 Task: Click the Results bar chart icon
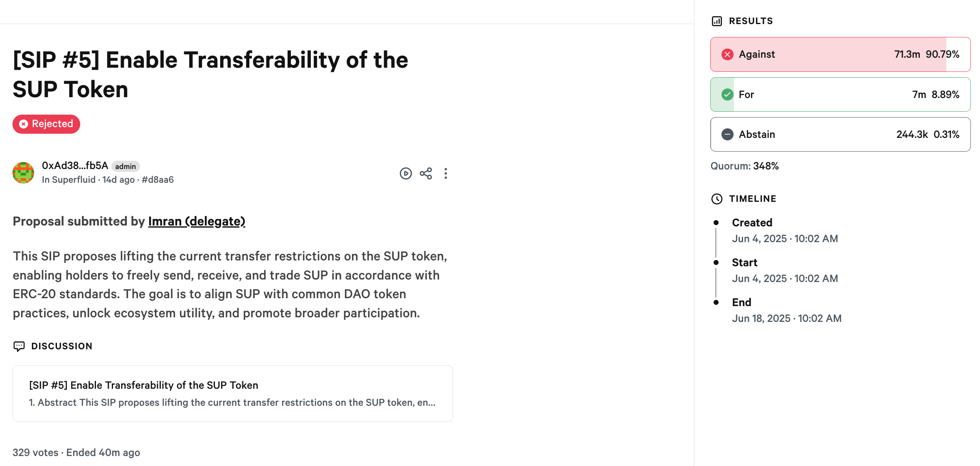(717, 21)
